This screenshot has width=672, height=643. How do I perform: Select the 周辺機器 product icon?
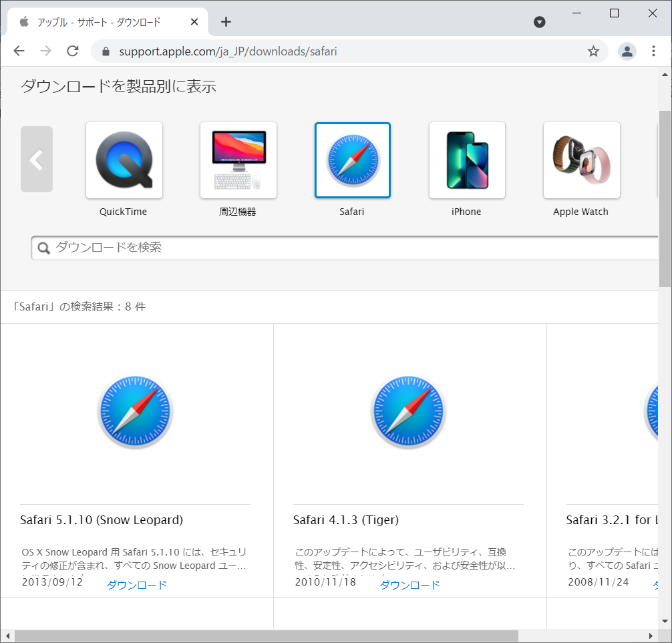pyautogui.click(x=238, y=160)
